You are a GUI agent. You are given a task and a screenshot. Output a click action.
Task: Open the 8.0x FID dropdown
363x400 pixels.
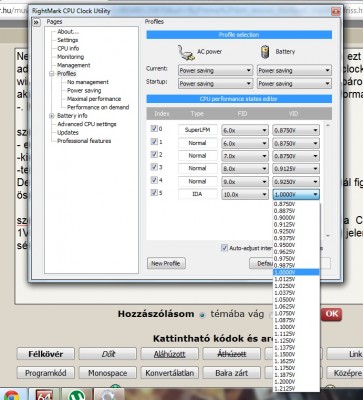tap(245, 169)
